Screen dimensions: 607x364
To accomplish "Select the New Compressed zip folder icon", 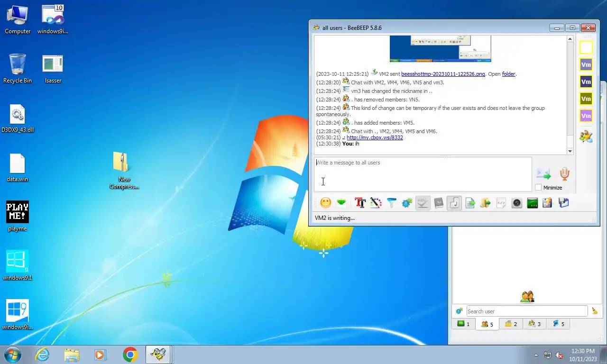I will (124, 171).
